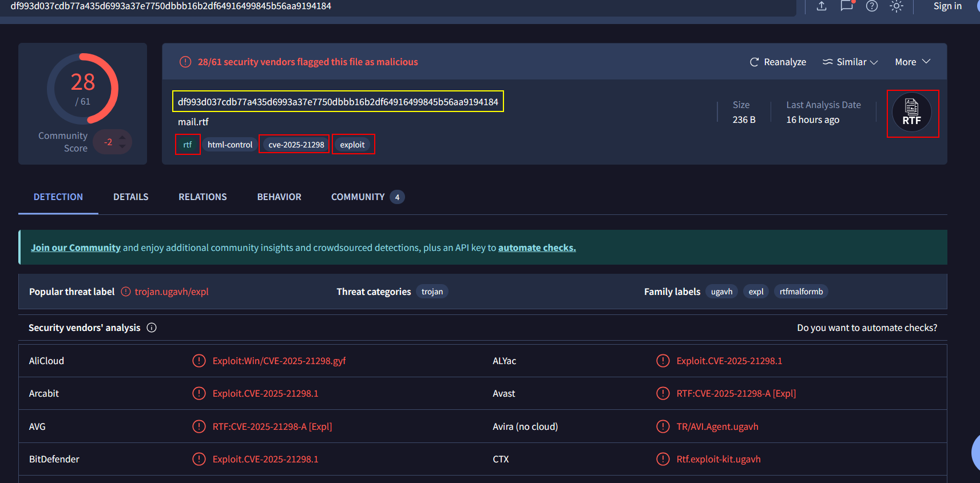
Task: Open the automate checks link
Action: coord(537,248)
